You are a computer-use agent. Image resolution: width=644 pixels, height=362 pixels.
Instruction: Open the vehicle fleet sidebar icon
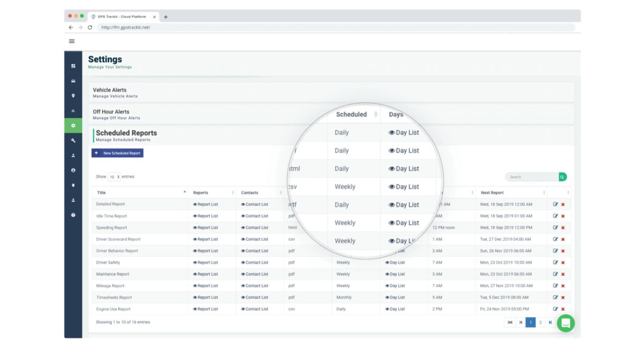[x=72, y=80]
